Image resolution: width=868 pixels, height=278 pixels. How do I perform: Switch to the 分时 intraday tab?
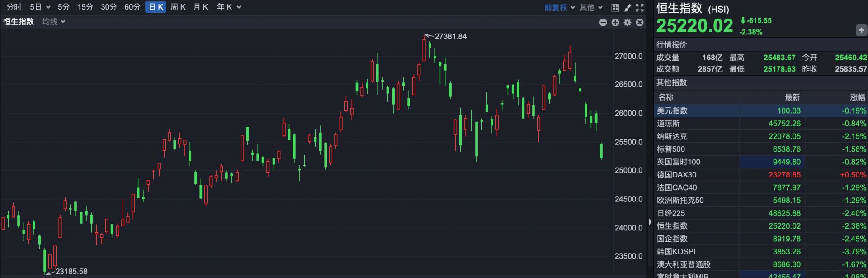coord(14,7)
